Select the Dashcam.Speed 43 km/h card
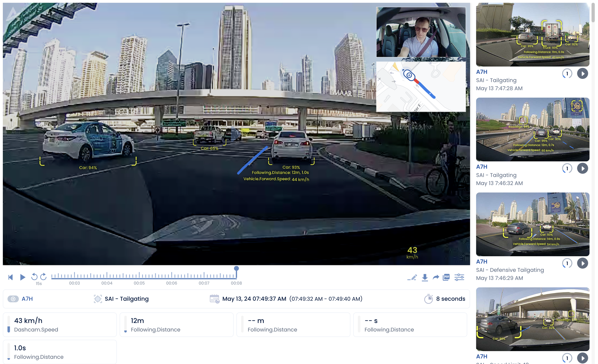The image size is (598, 364). (60, 325)
